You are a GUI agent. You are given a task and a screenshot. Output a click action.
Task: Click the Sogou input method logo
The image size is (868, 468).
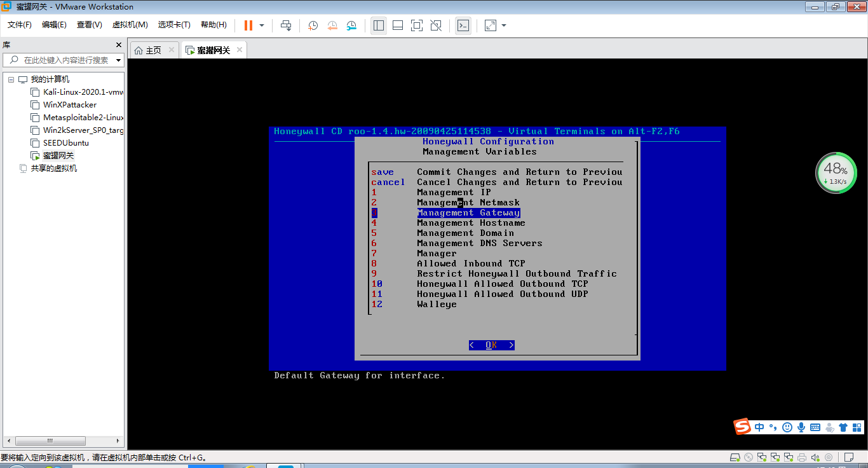(x=743, y=427)
